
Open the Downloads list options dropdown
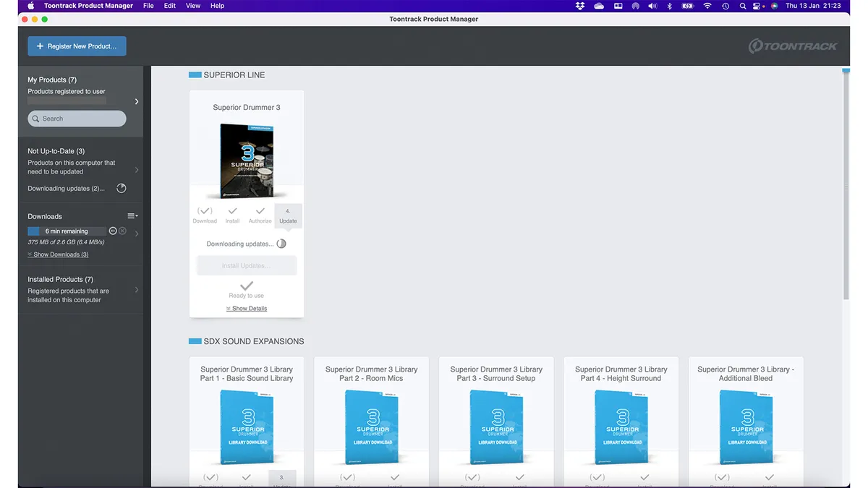tap(132, 216)
